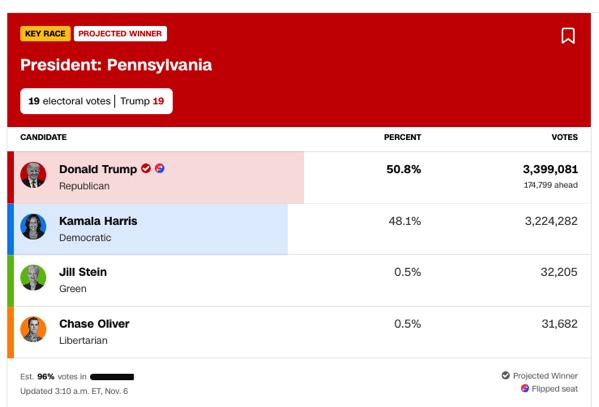Bookmark the Pennsylvania race

coord(568,36)
